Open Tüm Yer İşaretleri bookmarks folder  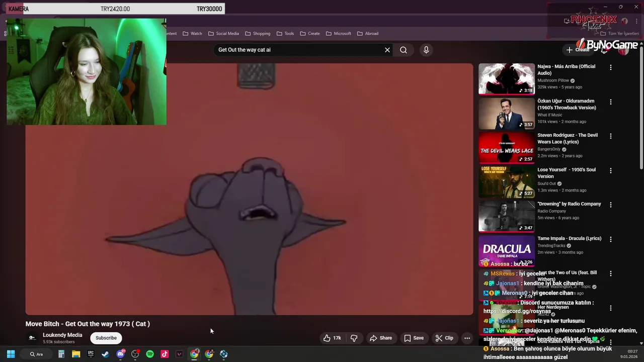619,34
